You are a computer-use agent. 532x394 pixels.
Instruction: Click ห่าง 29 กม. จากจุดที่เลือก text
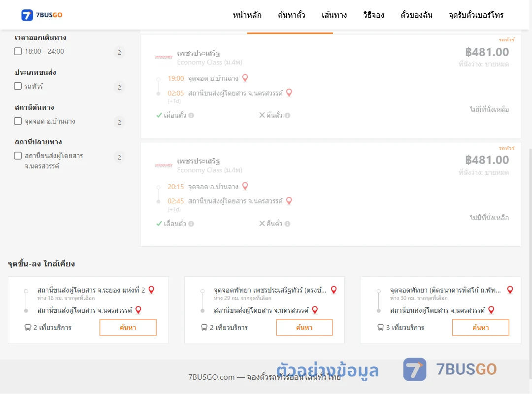click(242, 298)
